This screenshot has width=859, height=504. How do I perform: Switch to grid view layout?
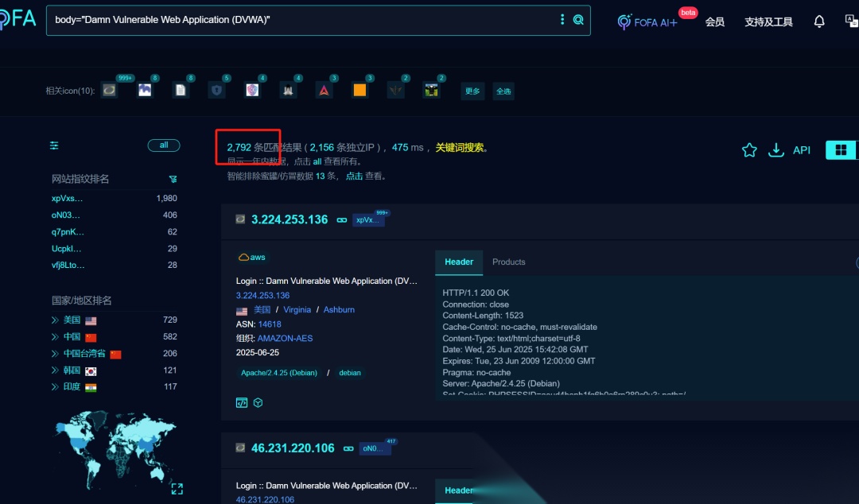(841, 149)
